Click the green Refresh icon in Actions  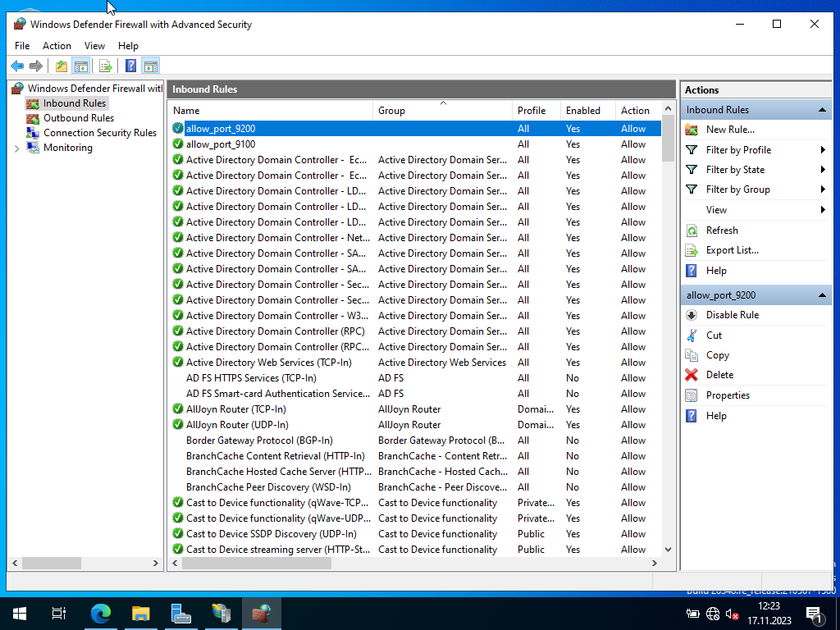click(x=692, y=231)
